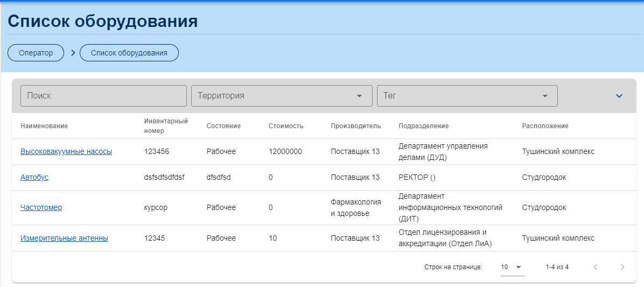
Task: Click the Поиск search field
Action: click(x=103, y=96)
